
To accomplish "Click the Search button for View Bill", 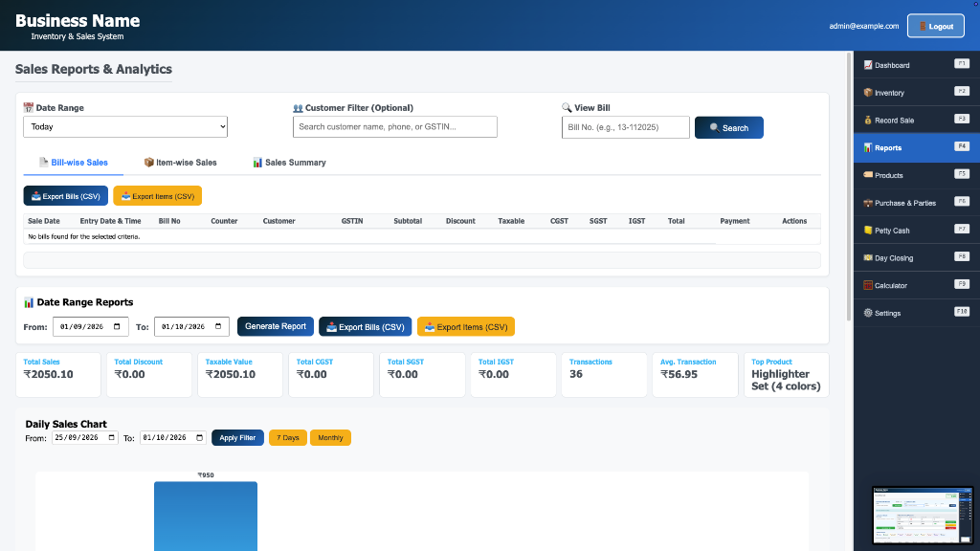I will coord(728,127).
